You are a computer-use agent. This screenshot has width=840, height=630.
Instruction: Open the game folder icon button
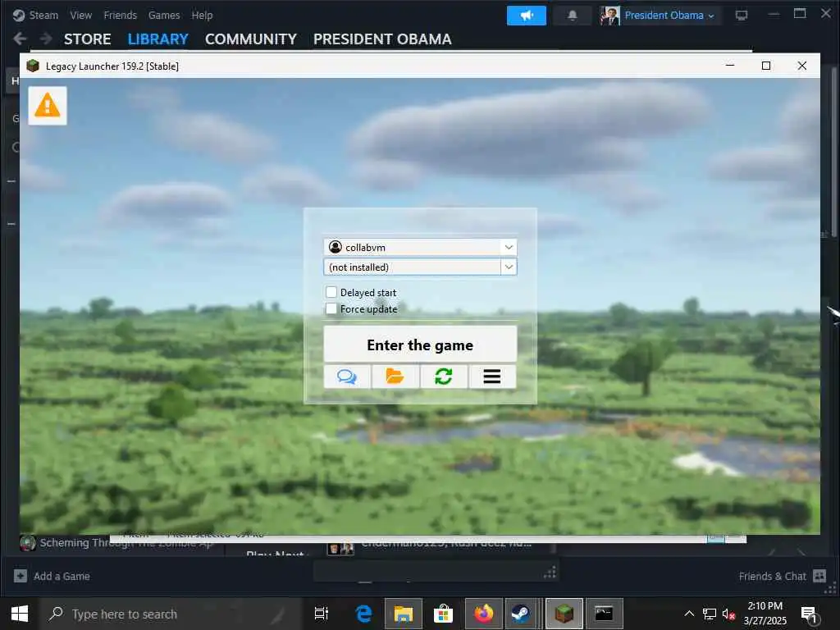coord(395,377)
